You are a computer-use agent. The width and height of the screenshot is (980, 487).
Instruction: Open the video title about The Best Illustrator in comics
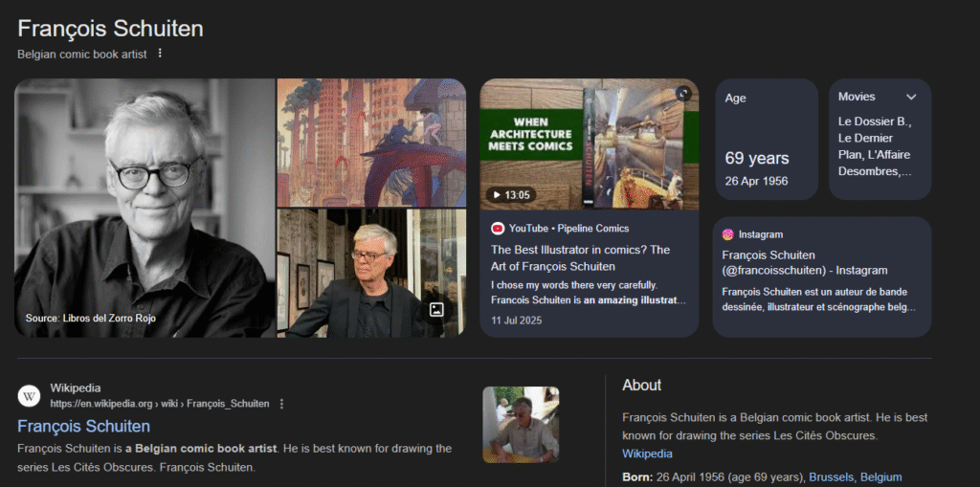581,257
